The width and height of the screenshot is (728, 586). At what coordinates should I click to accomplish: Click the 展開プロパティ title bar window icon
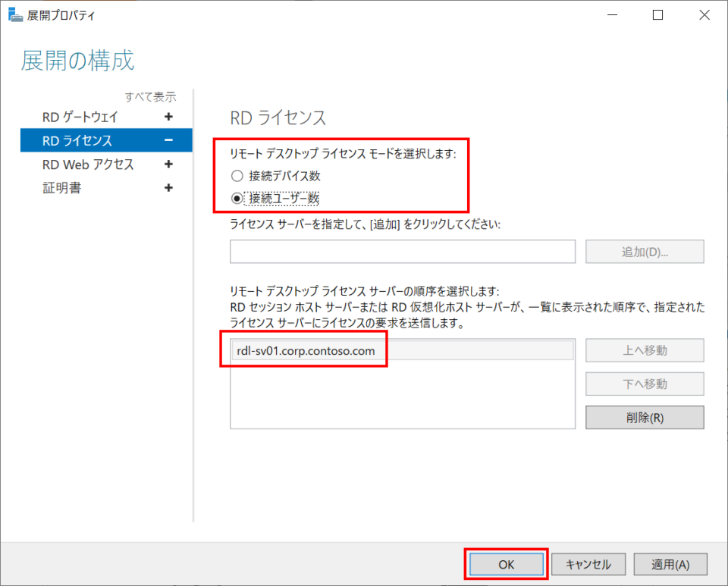point(15,15)
